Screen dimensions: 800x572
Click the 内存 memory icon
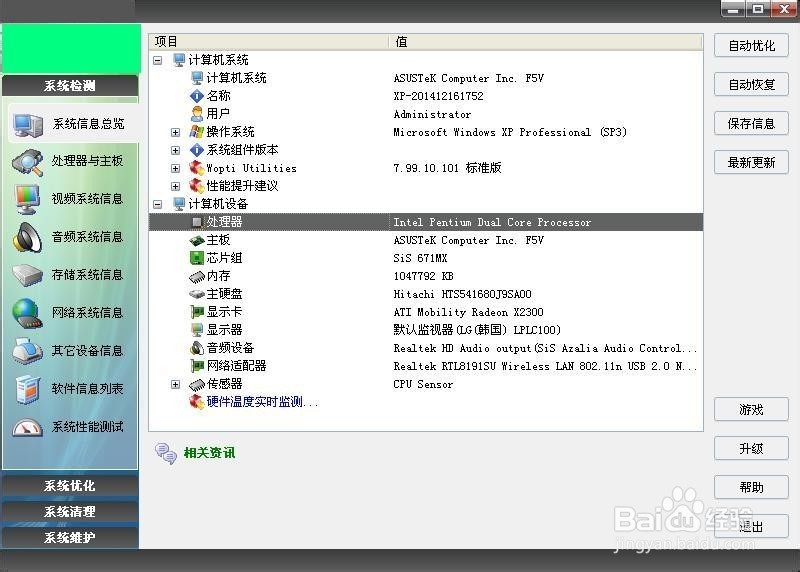point(196,276)
